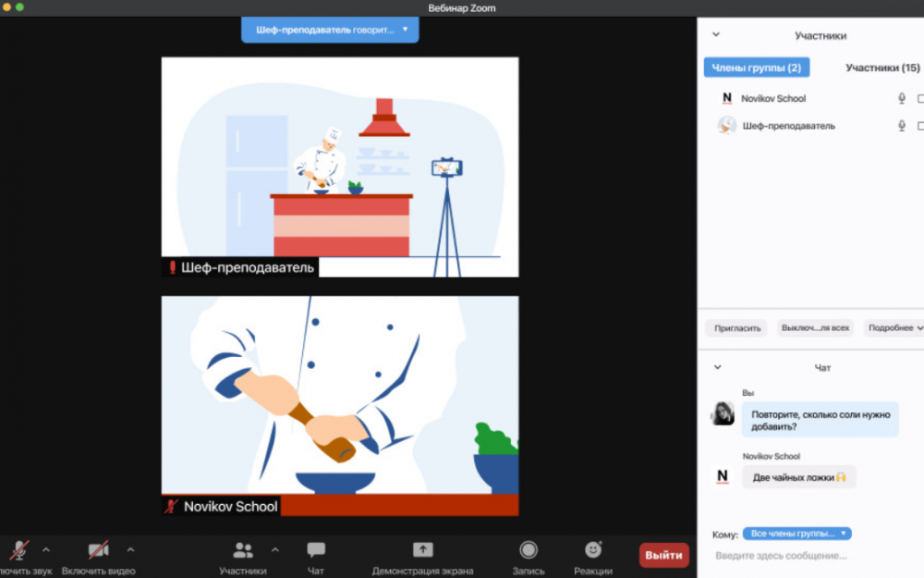The image size is (924, 578).
Task: Open the Чат chat bubble icon
Action: (316, 550)
